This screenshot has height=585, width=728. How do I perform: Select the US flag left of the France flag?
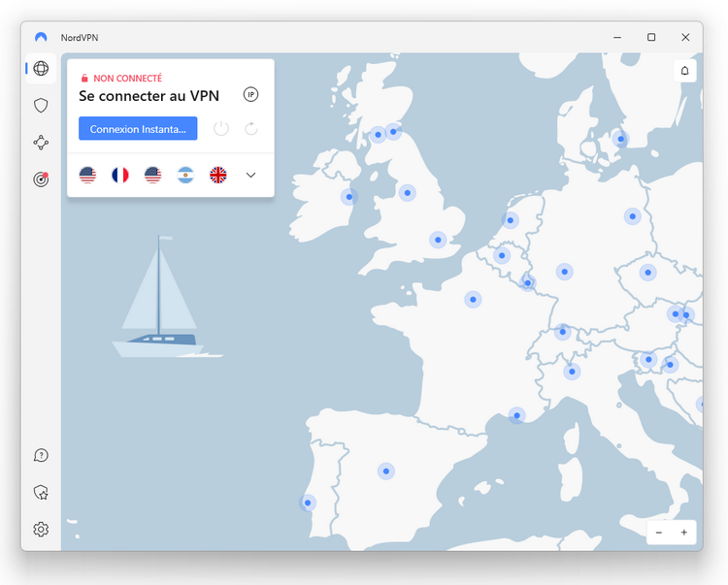[87, 176]
